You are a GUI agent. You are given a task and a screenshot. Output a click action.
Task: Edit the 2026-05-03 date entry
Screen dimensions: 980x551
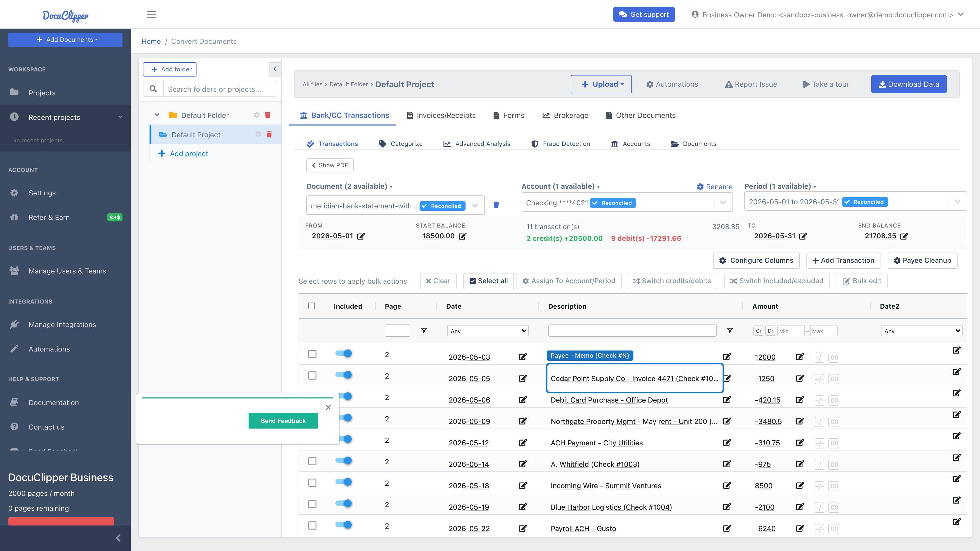(x=523, y=357)
